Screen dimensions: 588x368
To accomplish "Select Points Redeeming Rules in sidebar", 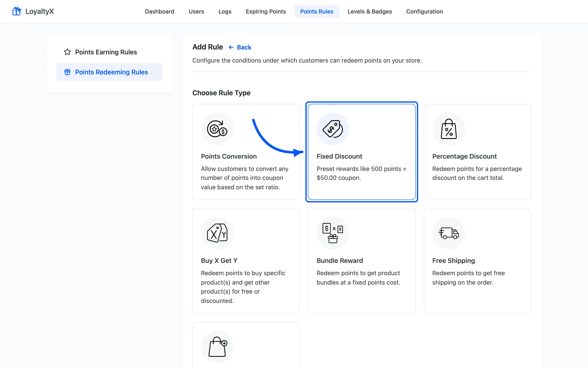I will pos(109,72).
